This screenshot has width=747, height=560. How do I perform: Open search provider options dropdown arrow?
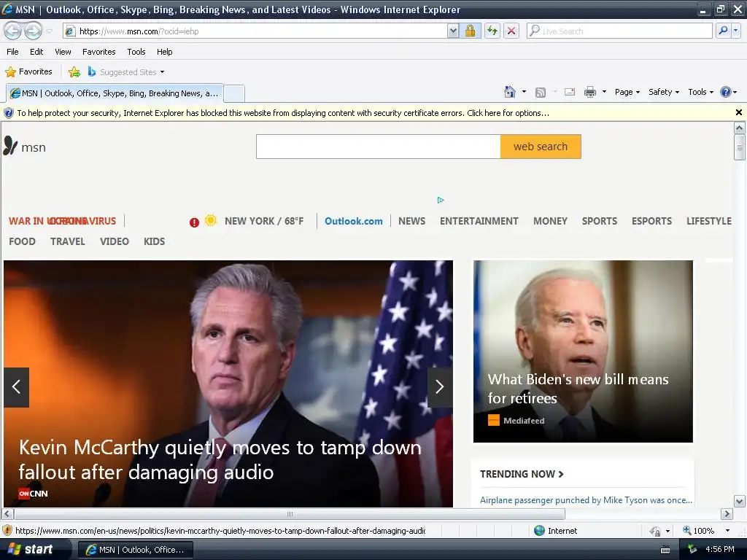click(x=735, y=31)
